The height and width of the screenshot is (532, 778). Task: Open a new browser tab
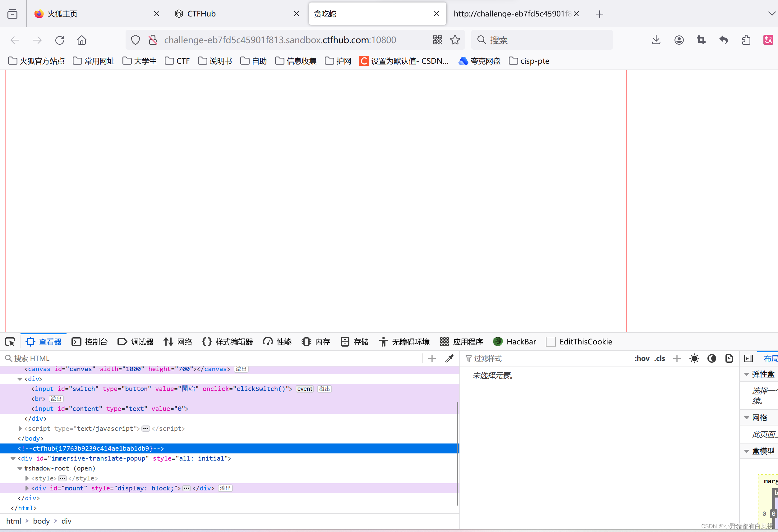click(600, 14)
